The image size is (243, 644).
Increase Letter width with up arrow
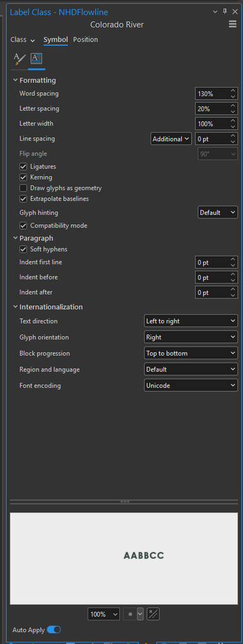pyautogui.click(x=233, y=121)
